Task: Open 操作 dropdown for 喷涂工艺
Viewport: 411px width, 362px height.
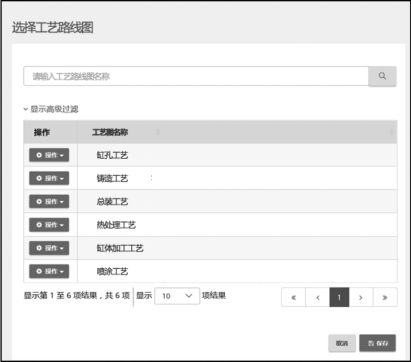Action: [x=49, y=271]
